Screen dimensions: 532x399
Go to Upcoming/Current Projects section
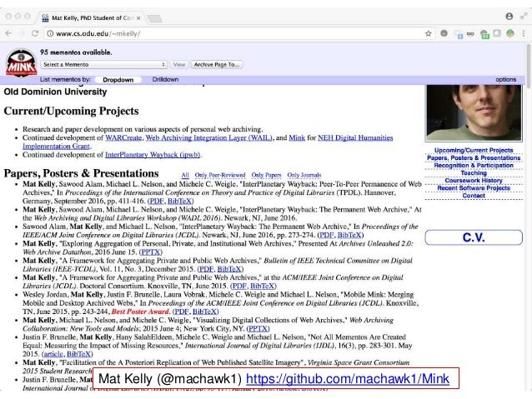(x=474, y=150)
